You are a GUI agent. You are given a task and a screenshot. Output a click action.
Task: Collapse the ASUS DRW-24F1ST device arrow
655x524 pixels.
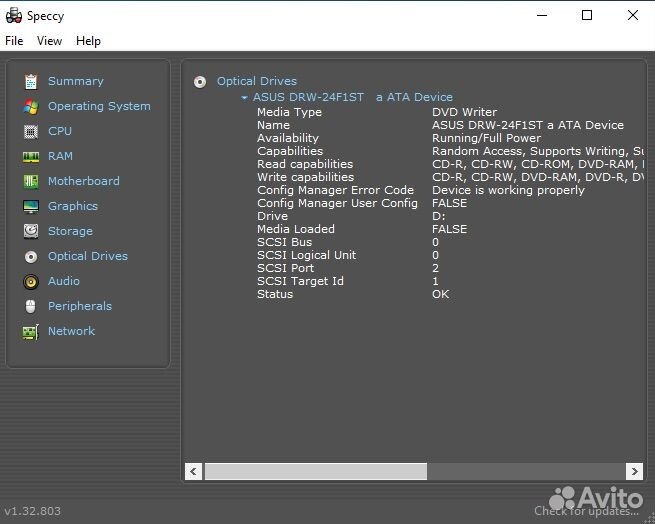pos(244,98)
